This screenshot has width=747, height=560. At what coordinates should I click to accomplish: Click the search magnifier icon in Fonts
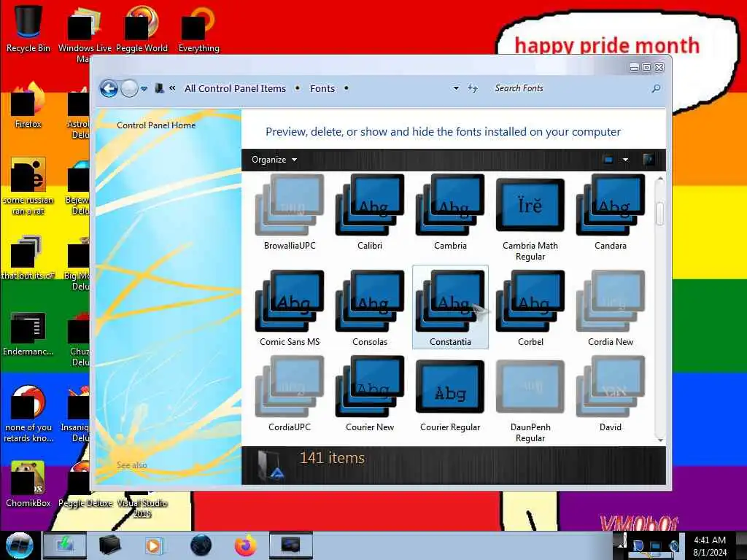[656, 88]
